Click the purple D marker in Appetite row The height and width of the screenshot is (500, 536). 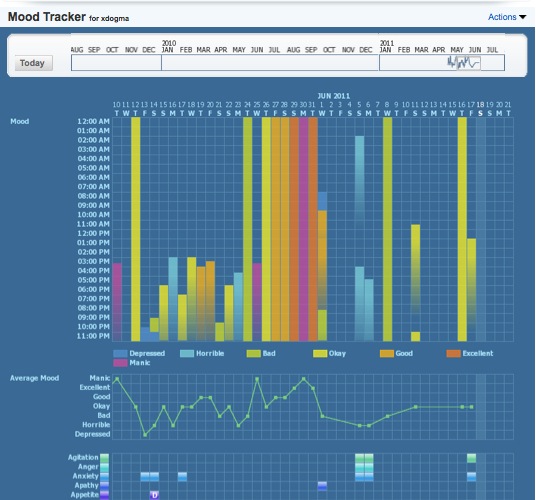(x=155, y=495)
